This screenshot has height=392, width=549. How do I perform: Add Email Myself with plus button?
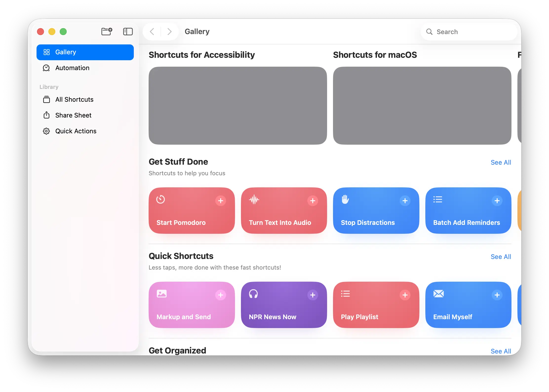pyautogui.click(x=497, y=295)
